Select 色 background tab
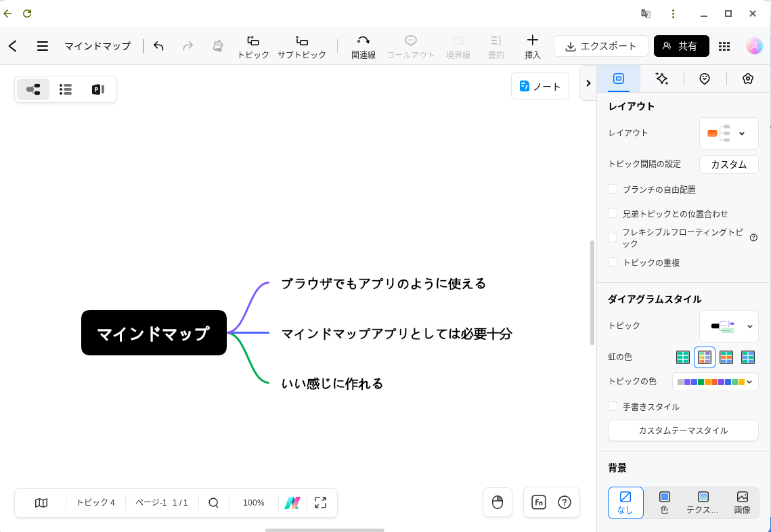Viewport: 771px width, 532px height. (664, 502)
